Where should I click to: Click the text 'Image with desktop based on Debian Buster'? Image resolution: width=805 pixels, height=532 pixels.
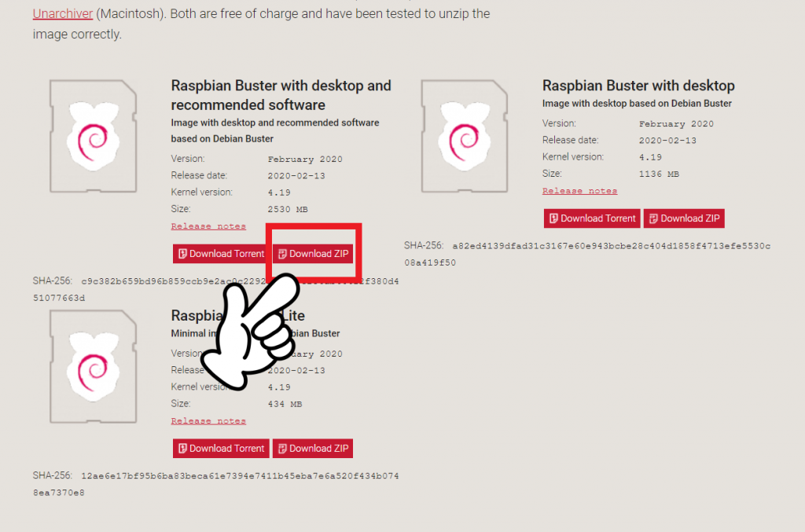coord(637,104)
